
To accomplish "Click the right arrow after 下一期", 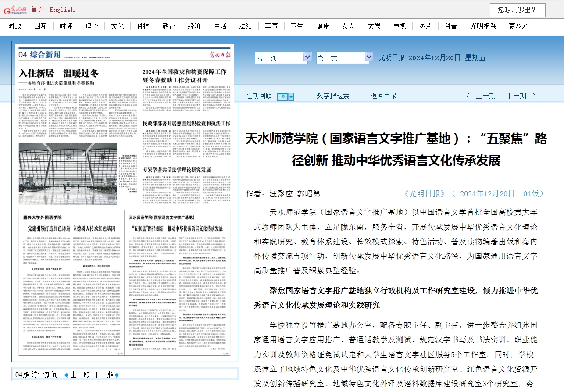I will pyautogui.click(x=535, y=96).
